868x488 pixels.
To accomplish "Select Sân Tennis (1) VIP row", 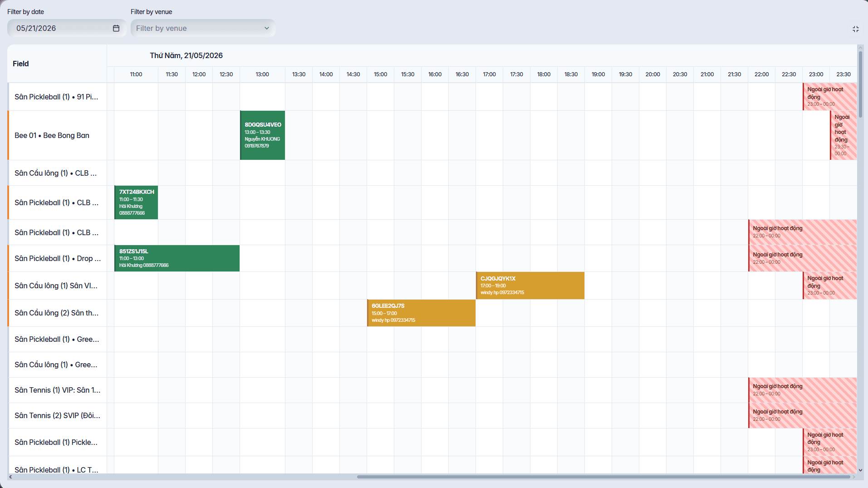I will point(57,390).
